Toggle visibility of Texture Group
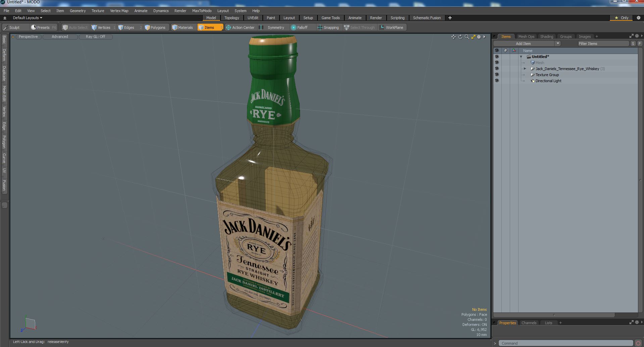The image size is (644, 347). 497,75
